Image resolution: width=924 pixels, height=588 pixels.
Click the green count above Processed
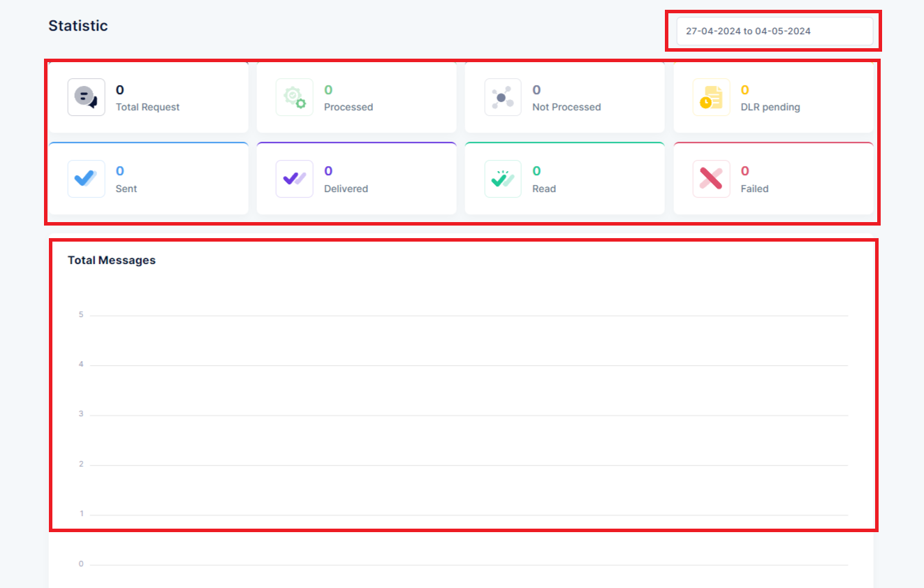click(x=328, y=90)
